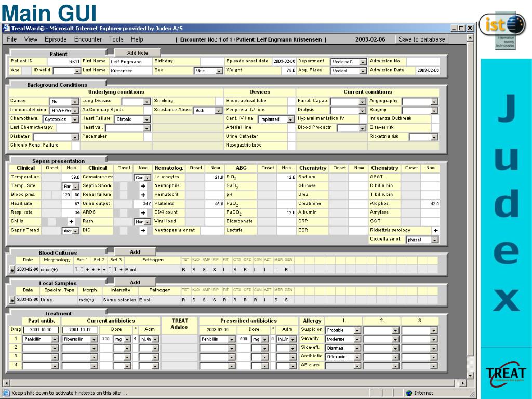The height and width of the screenshot is (399, 532).
Task: Open the Cent. IV line dropdown showing Implanted
Action: pos(276,119)
